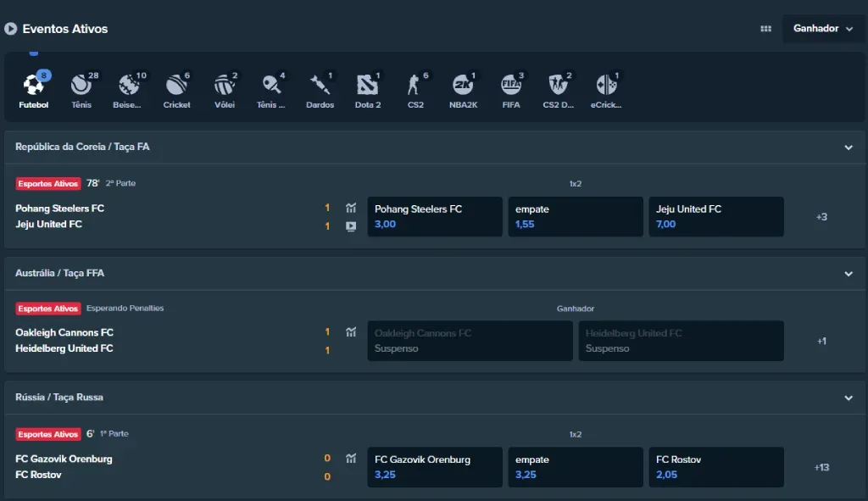The height and width of the screenshot is (501, 868).
Task: Click the Rússia / Taça Russa title
Action: [59, 397]
